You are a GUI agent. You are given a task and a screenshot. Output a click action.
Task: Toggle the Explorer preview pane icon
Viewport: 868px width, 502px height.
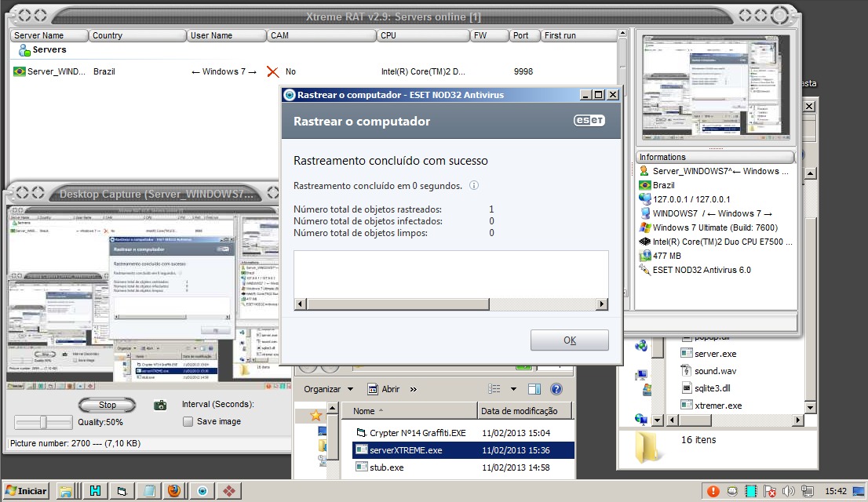[534, 389]
